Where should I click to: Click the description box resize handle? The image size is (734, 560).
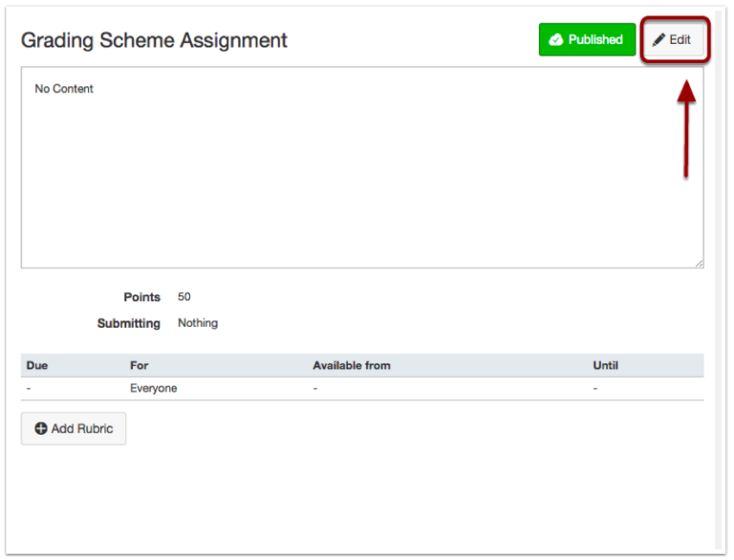pyautogui.click(x=699, y=264)
